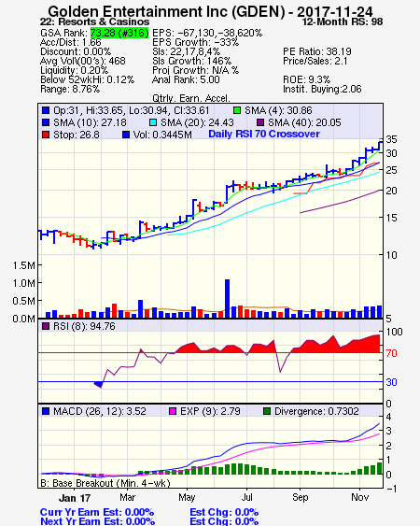The image size is (420, 526).
Task: Click the Anal Rank: 5.00 text
Action: pyautogui.click(x=186, y=79)
